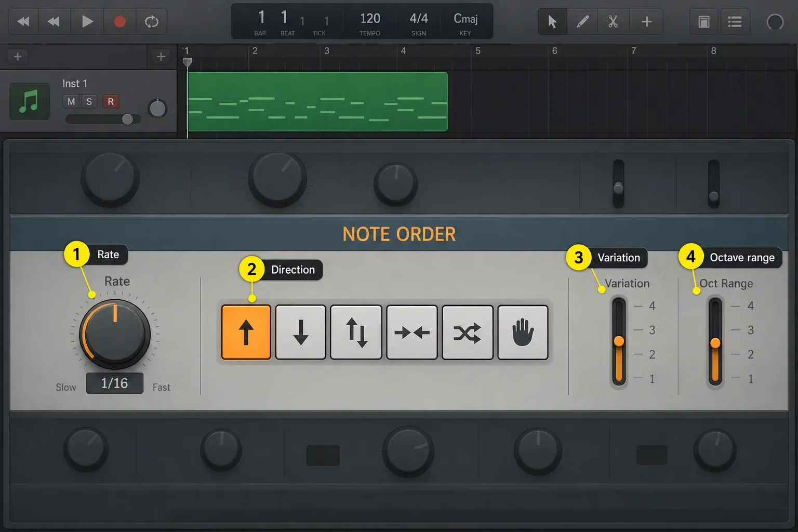
Task: Click the BEAT position value
Action: click(x=284, y=18)
